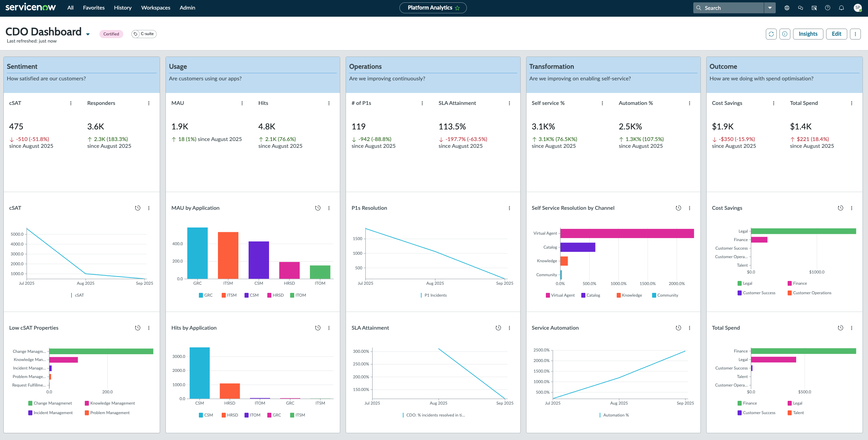
Task: Open Service Automation history clock icon
Action: pyautogui.click(x=678, y=328)
